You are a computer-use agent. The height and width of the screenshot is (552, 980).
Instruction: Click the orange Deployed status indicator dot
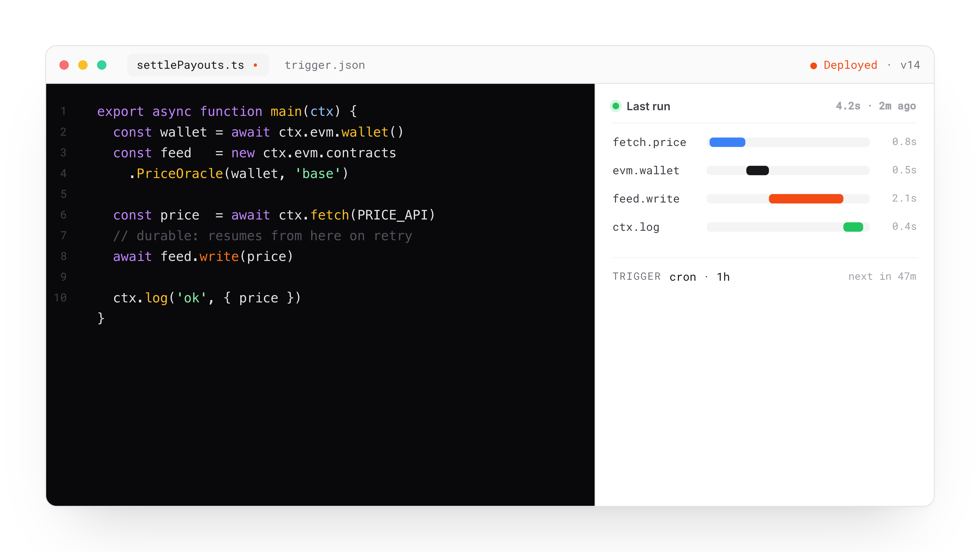pos(814,65)
